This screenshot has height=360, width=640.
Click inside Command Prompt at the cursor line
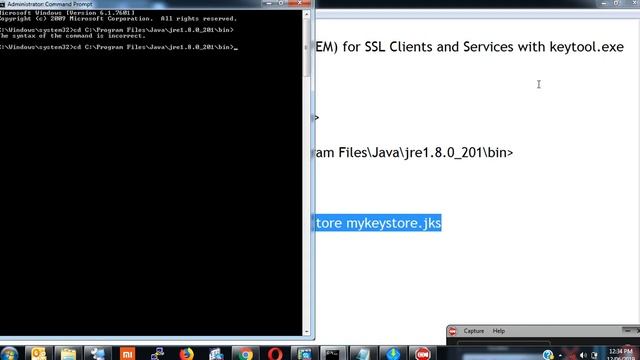point(118,47)
